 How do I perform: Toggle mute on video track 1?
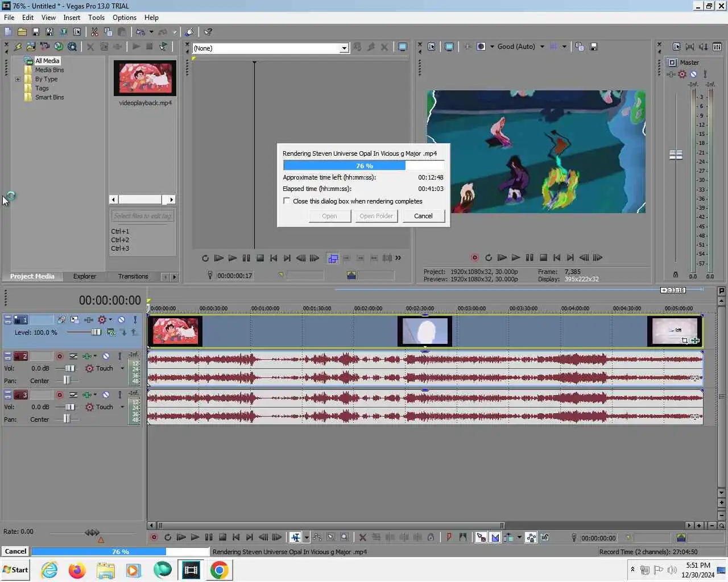(121, 320)
